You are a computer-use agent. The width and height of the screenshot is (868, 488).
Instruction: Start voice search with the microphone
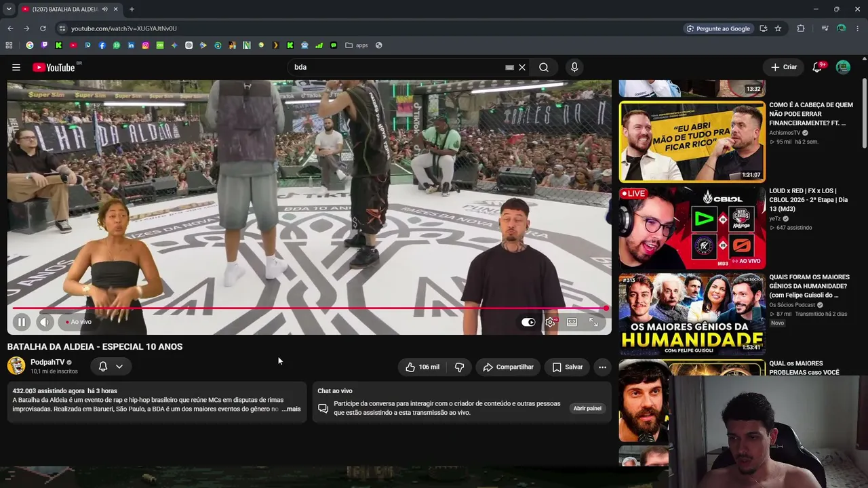[x=574, y=67]
